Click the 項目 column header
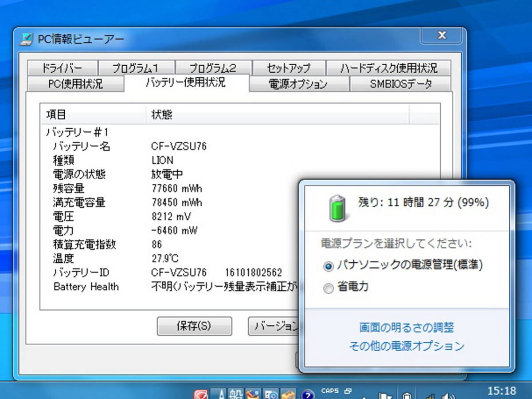The image size is (532, 399). (93, 115)
